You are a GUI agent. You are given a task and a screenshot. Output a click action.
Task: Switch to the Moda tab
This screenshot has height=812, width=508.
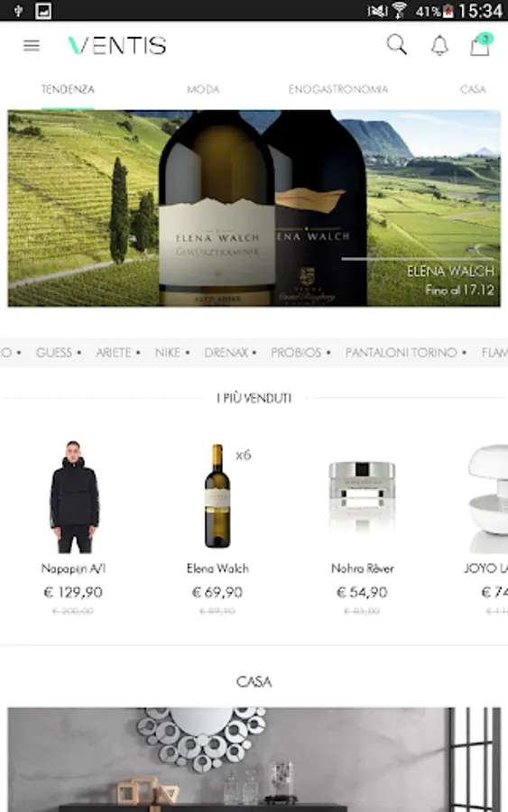[203, 89]
